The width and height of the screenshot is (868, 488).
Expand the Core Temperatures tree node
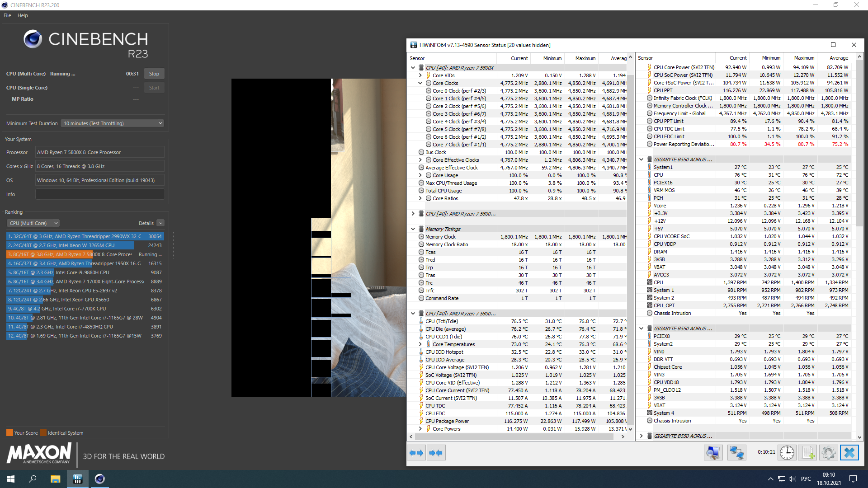point(420,344)
